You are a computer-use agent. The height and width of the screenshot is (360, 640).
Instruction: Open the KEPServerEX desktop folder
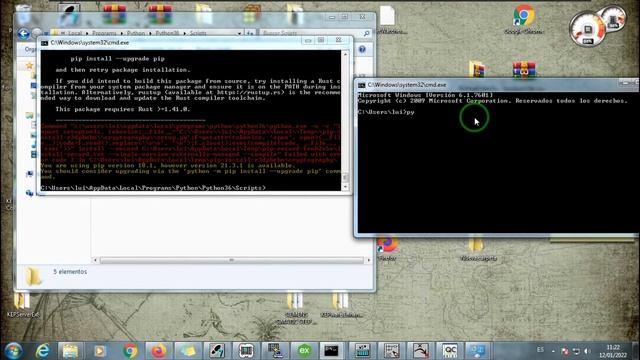click(22, 305)
